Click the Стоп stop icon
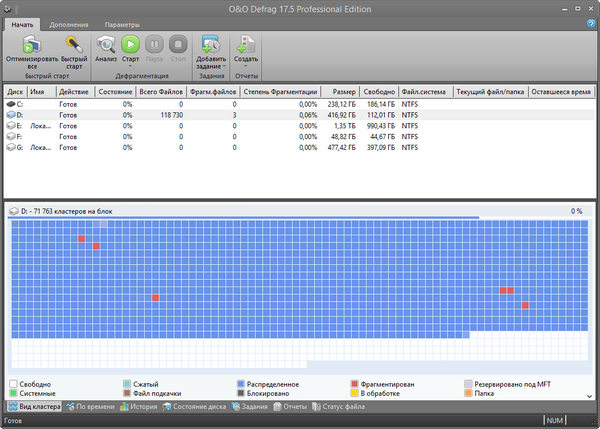 [177, 44]
